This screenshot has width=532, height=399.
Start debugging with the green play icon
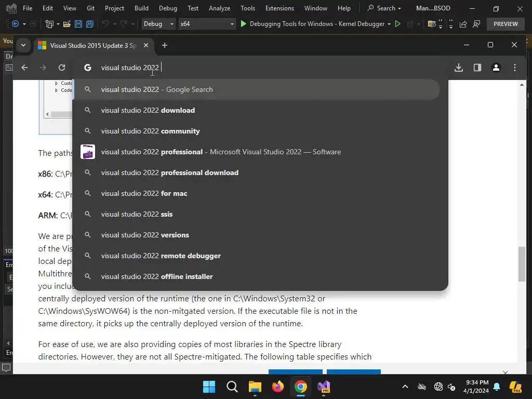[243, 24]
